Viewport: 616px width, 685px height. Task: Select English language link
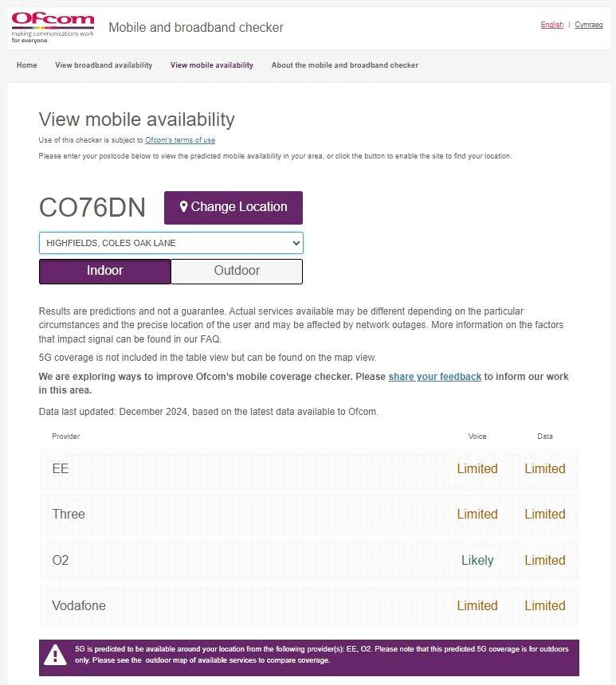551,25
